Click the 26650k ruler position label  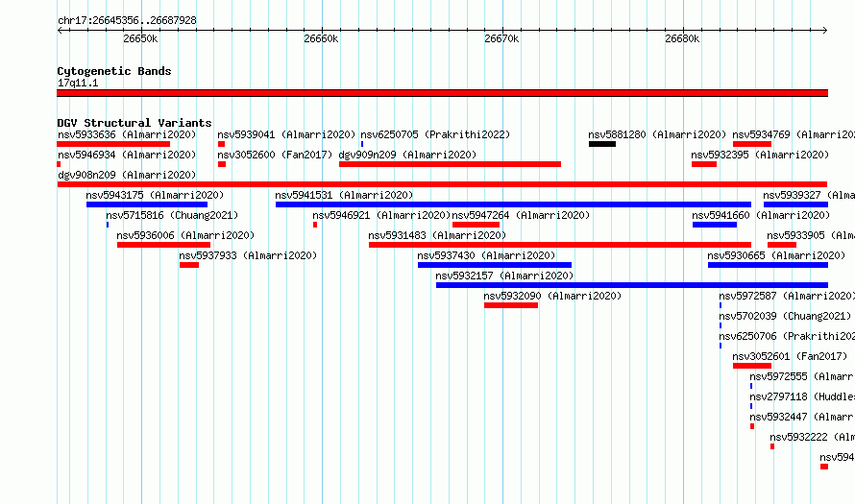(140, 38)
